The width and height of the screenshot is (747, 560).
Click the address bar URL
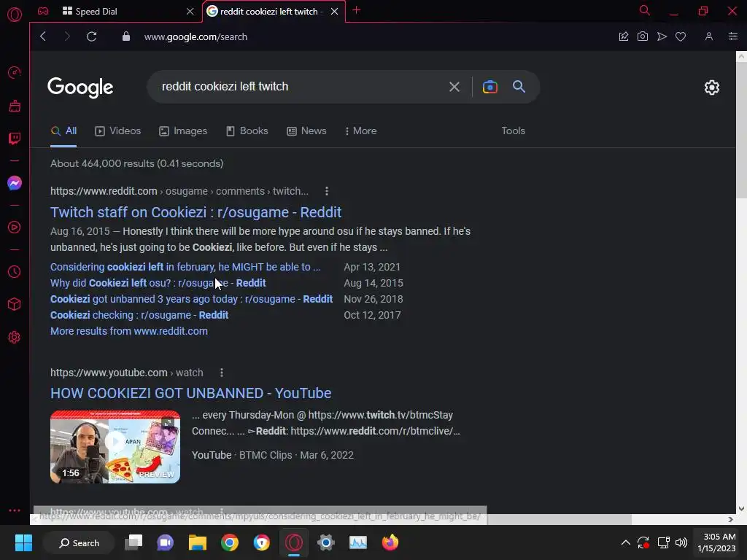(196, 36)
